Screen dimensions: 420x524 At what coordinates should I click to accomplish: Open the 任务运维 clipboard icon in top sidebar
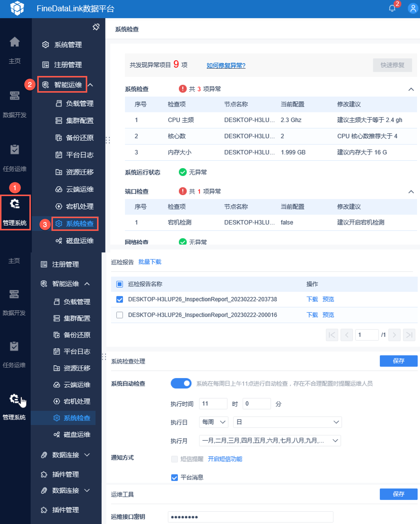pos(14,149)
